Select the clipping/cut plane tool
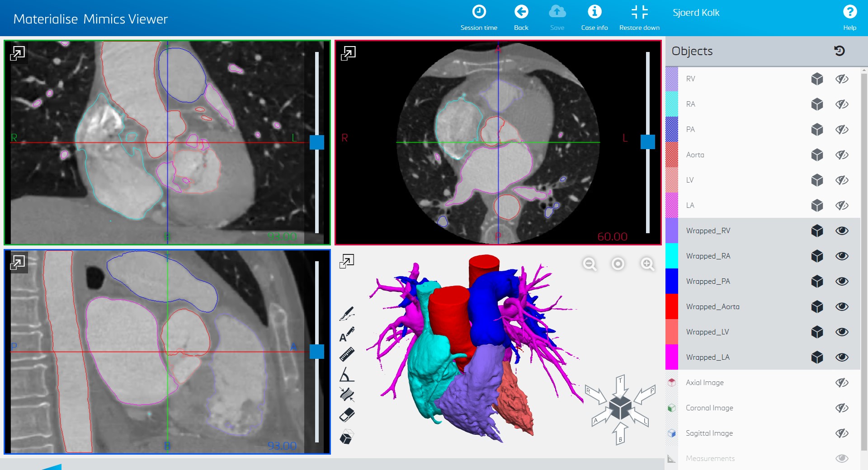Screen dimensions: 868x470 (347, 395)
